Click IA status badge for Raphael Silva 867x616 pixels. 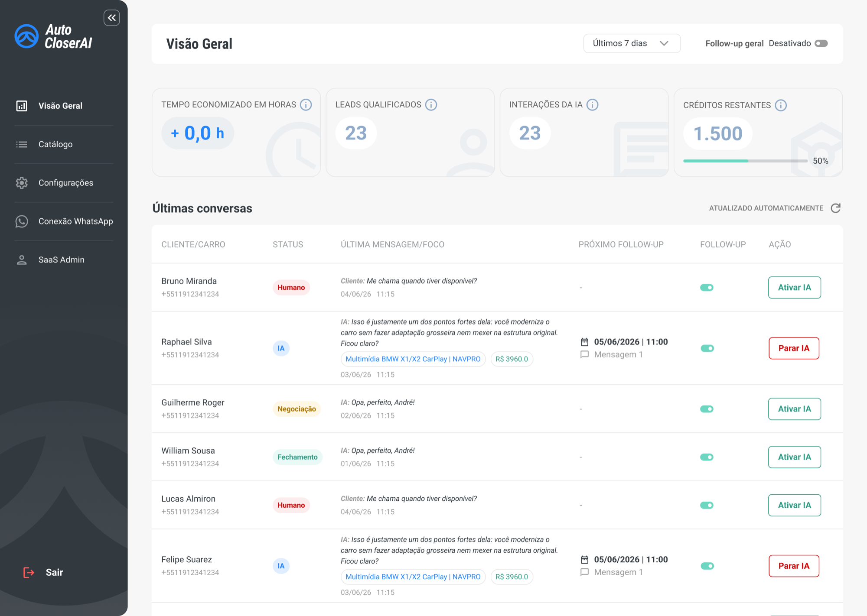coord(281,348)
